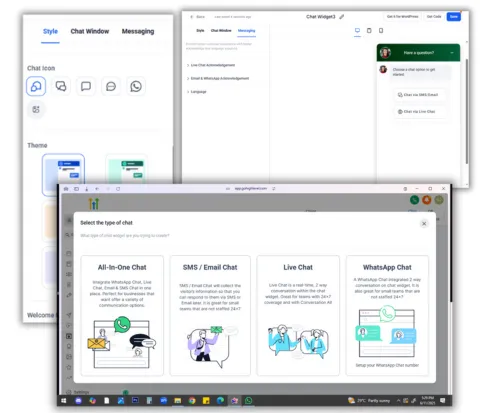Screen dimensions: 480x413
Task: Choose the All-In-One Chat card
Action: [x=122, y=315]
